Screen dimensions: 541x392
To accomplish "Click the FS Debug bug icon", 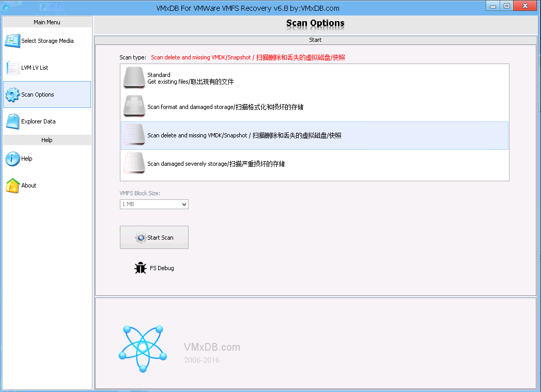I will tap(141, 268).
